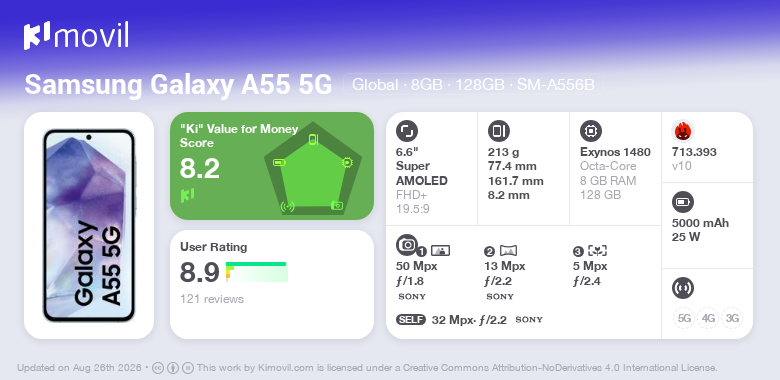Viewport: 780px width, 380px height.
Task: Click the user rating distribution bar
Action: pyautogui.click(x=257, y=272)
